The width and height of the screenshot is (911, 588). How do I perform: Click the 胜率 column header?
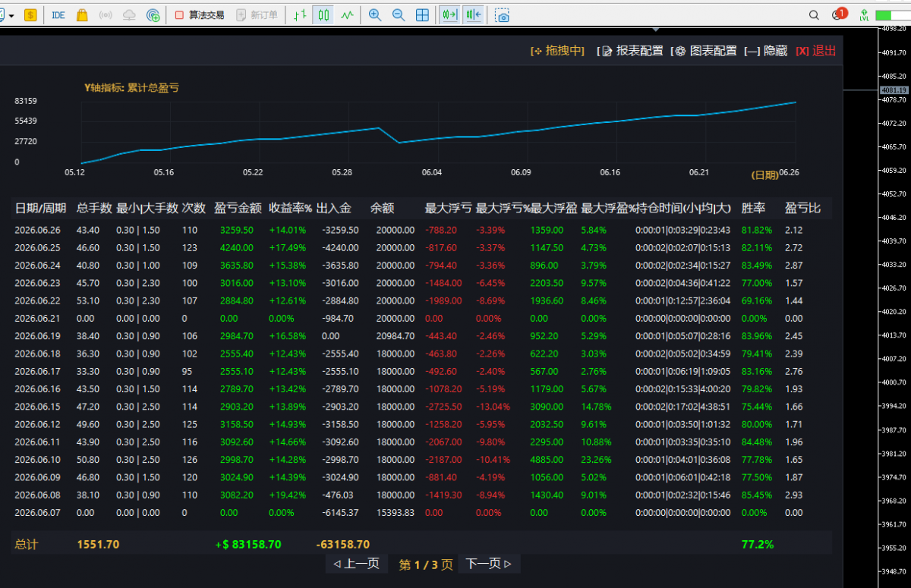[753, 208]
